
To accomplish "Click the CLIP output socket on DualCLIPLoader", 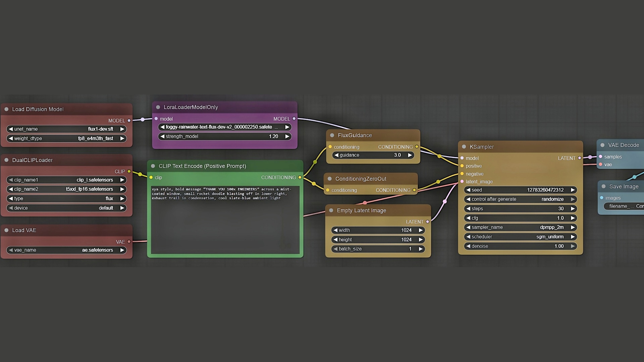I will 129,171.
